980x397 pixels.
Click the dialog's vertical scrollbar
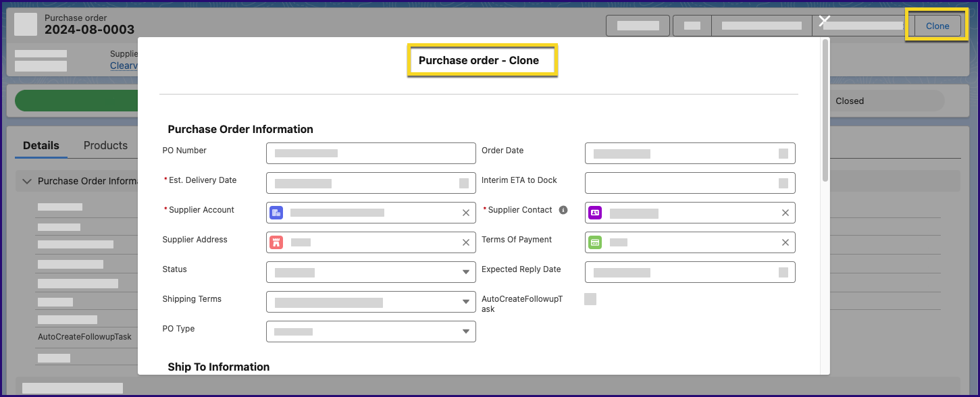coord(825,110)
